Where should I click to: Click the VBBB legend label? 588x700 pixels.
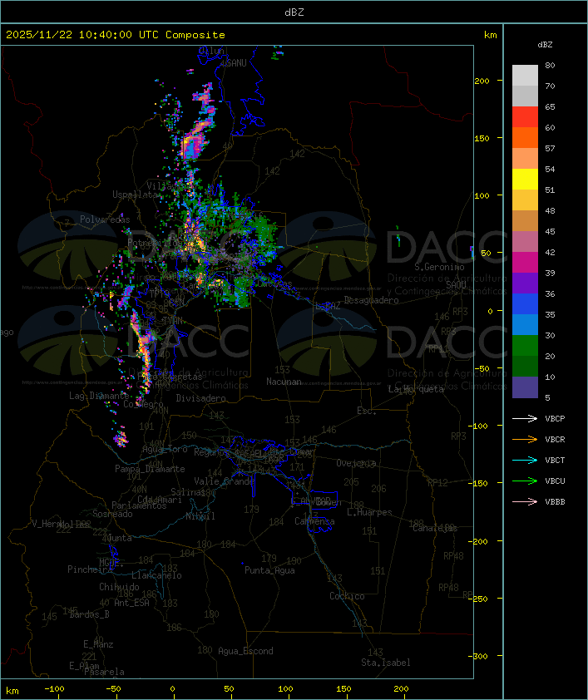tap(555, 502)
